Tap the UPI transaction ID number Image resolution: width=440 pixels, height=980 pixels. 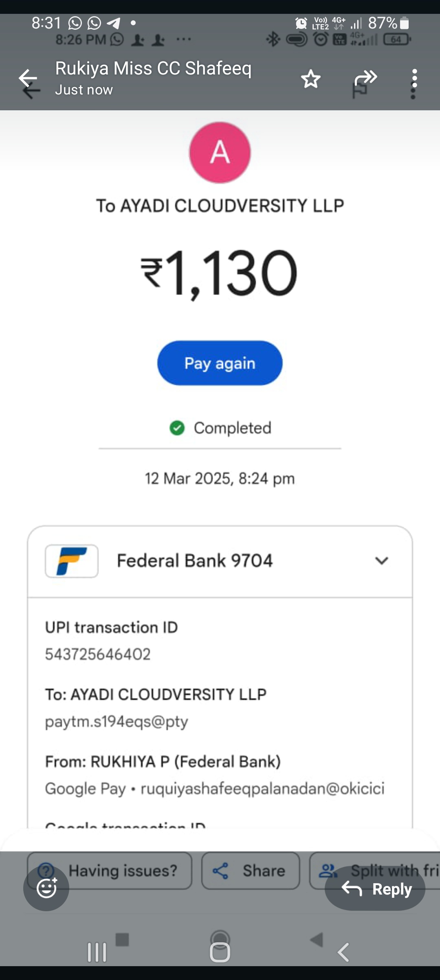pyautogui.click(x=98, y=654)
